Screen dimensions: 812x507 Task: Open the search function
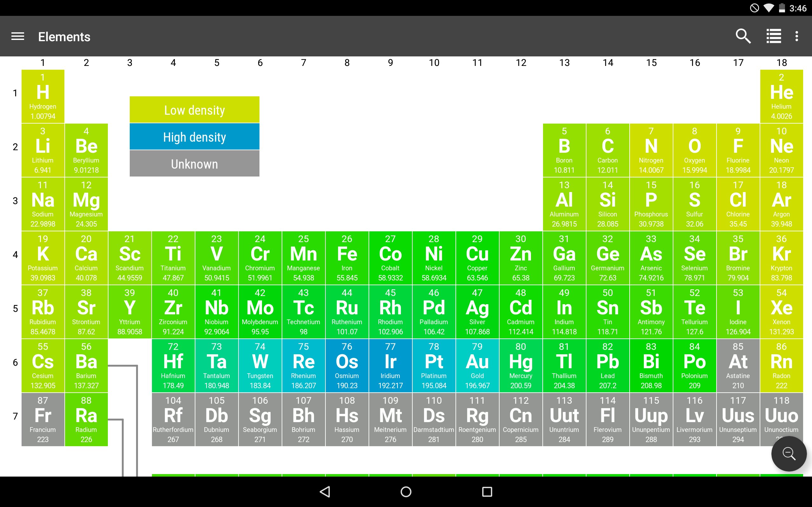(743, 36)
